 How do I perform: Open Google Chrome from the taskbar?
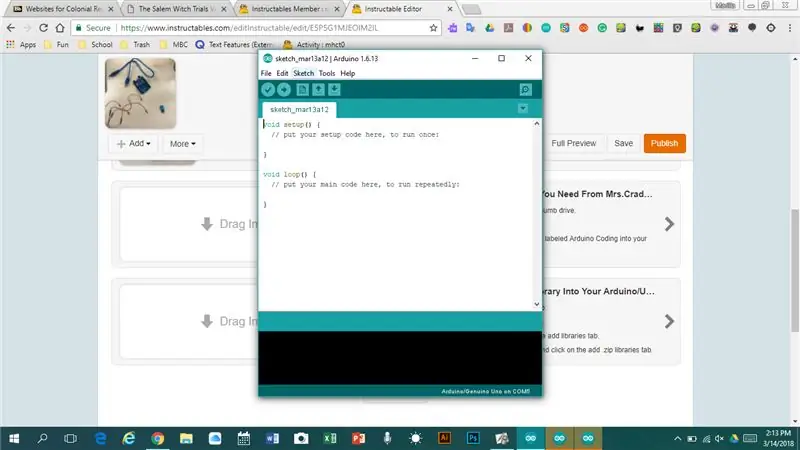[158, 438]
